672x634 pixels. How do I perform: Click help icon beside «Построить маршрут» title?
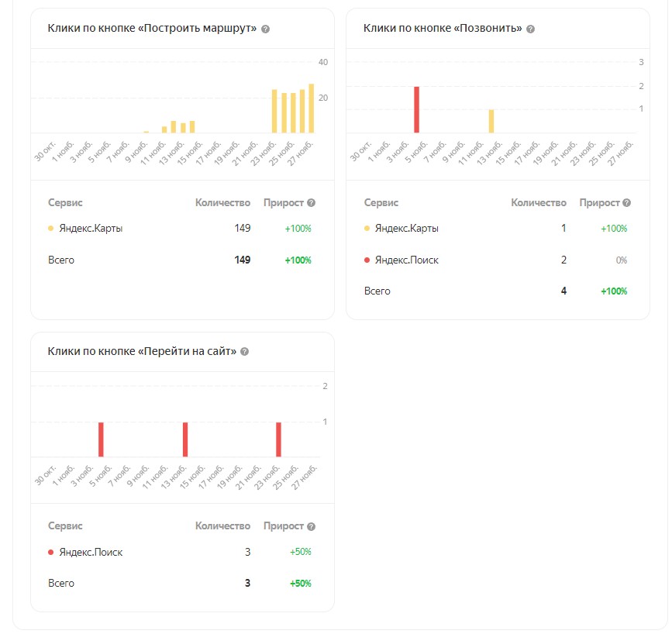point(266,29)
